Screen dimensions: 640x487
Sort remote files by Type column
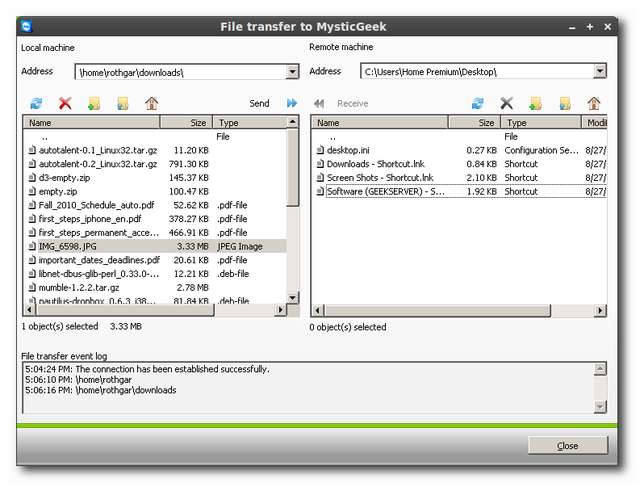[541, 122]
